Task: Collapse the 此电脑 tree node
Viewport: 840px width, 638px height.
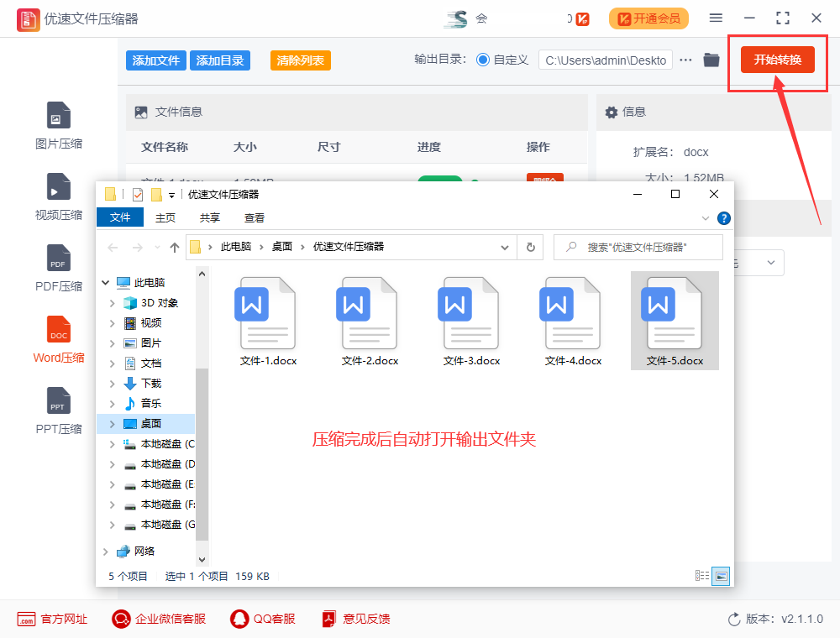Action: point(106,283)
